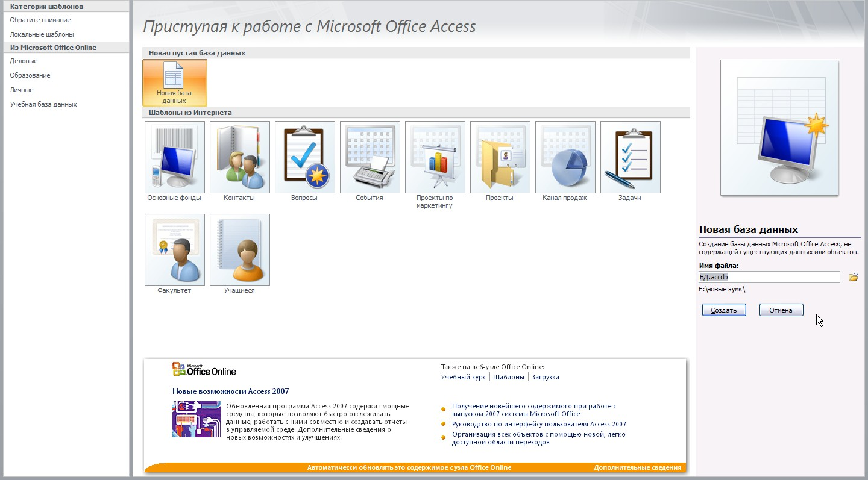Click the browse folder icon beside file name
This screenshot has height=480, width=868.
point(854,277)
